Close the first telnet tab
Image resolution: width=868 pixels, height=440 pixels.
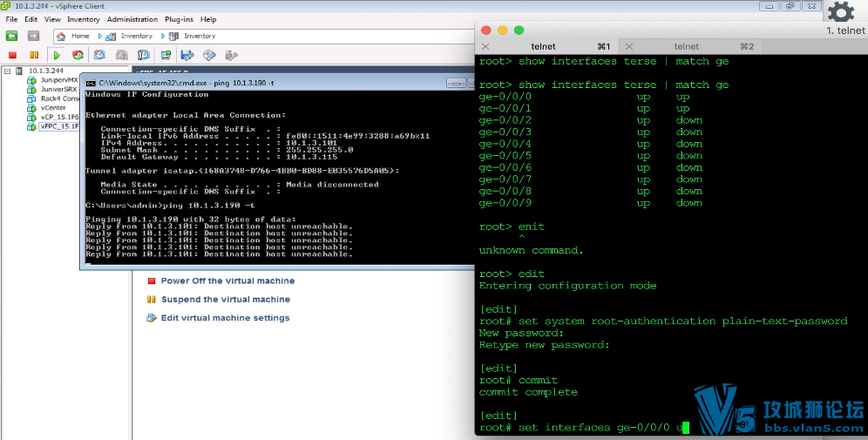pyautogui.click(x=485, y=46)
